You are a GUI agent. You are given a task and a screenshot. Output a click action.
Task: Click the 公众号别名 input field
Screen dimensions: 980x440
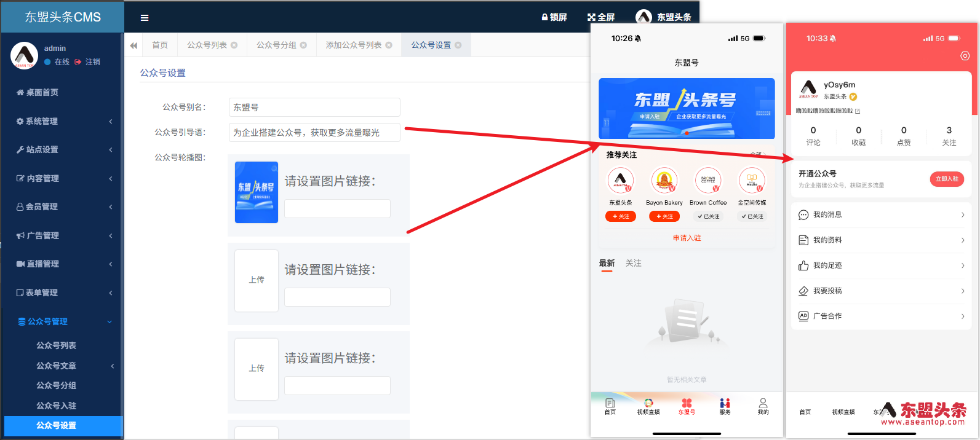(x=314, y=107)
